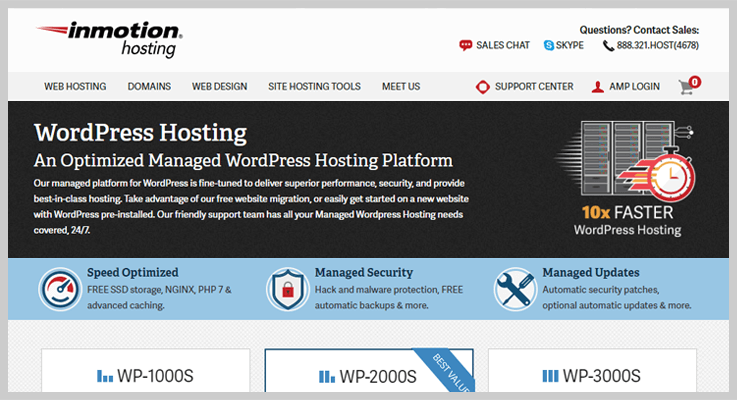This screenshot has height=400, width=737.
Task: Click the Managed Updates wrench icon
Action: tap(515, 289)
